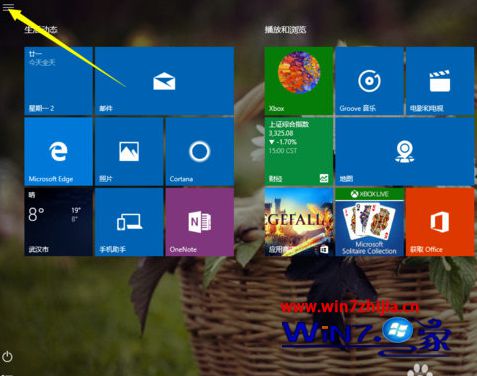477x376 pixels.
Task: Click the 获取 Office tile
Action: (x=440, y=222)
